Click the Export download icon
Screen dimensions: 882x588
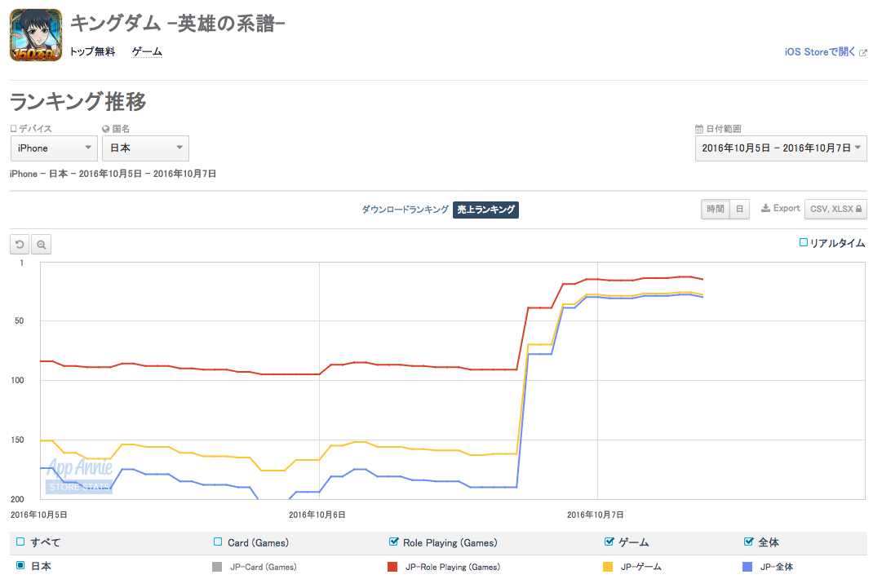765,209
